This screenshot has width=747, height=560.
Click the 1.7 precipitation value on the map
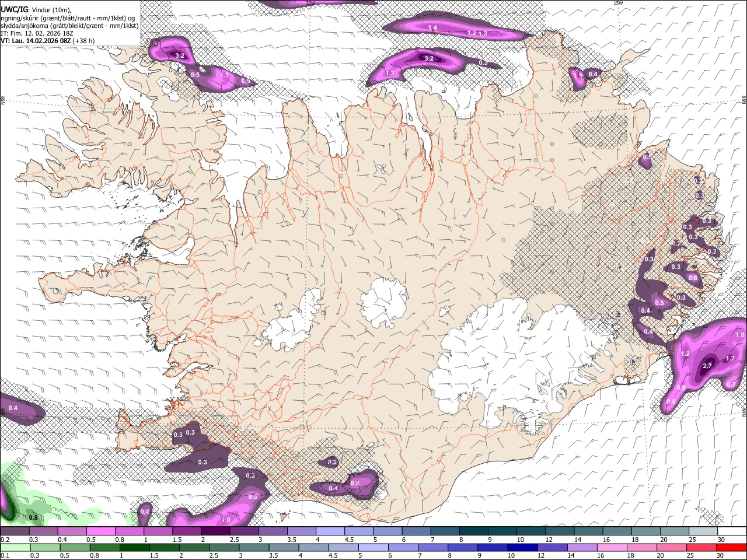tap(729, 358)
